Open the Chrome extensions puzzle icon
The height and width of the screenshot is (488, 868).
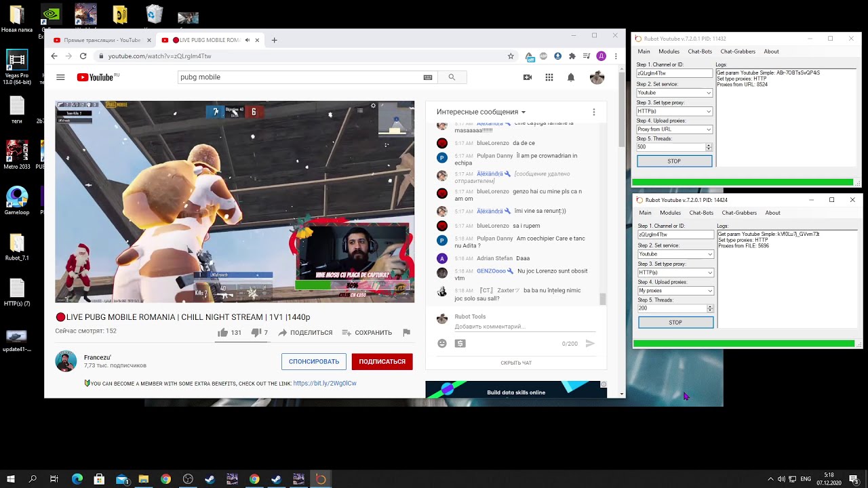(x=572, y=56)
